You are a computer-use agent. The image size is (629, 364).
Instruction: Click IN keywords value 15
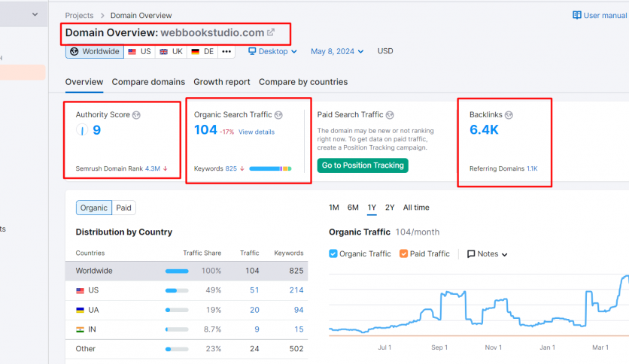(x=299, y=329)
